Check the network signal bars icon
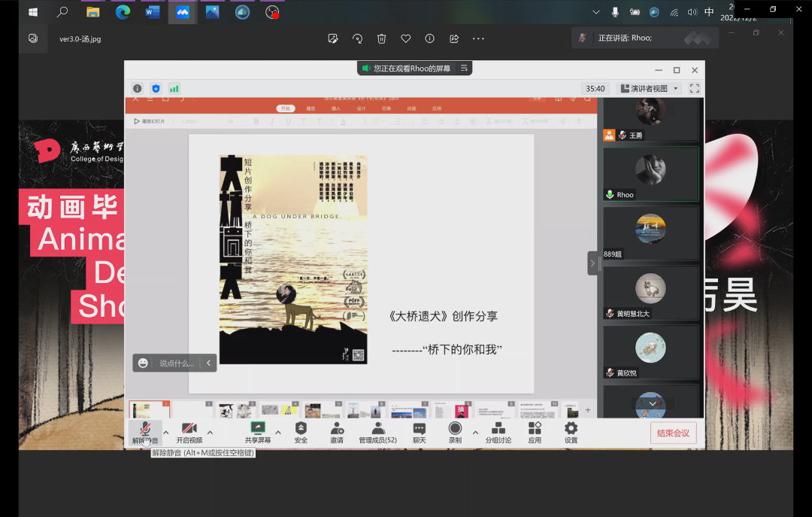 pyautogui.click(x=174, y=88)
